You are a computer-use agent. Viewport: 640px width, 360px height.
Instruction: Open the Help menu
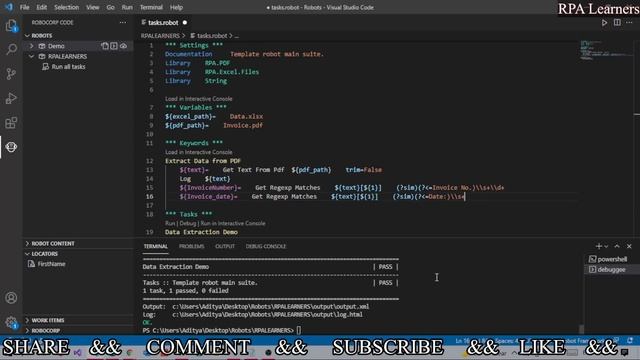click(176, 7)
